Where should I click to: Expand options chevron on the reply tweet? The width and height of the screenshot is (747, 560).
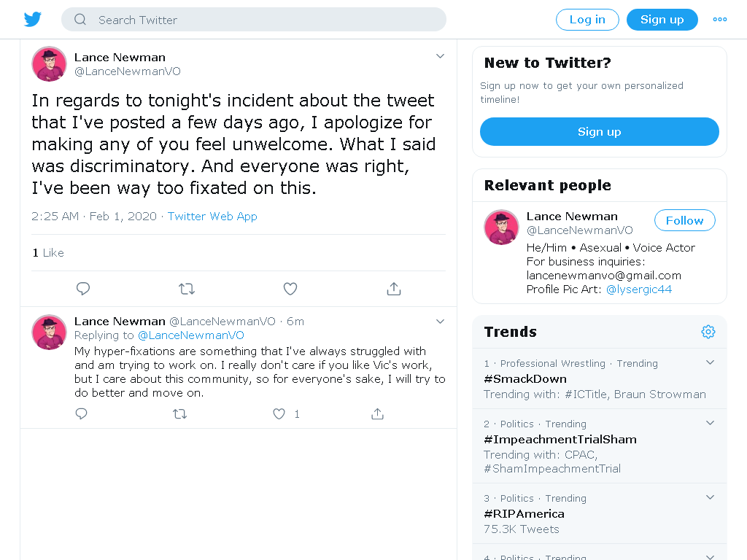tap(440, 322)
